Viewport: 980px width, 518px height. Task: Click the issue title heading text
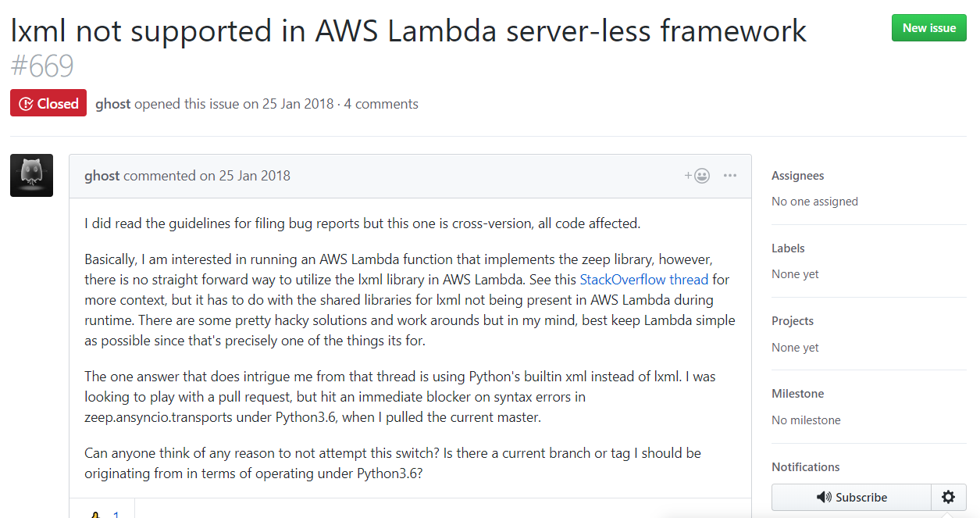408,30
